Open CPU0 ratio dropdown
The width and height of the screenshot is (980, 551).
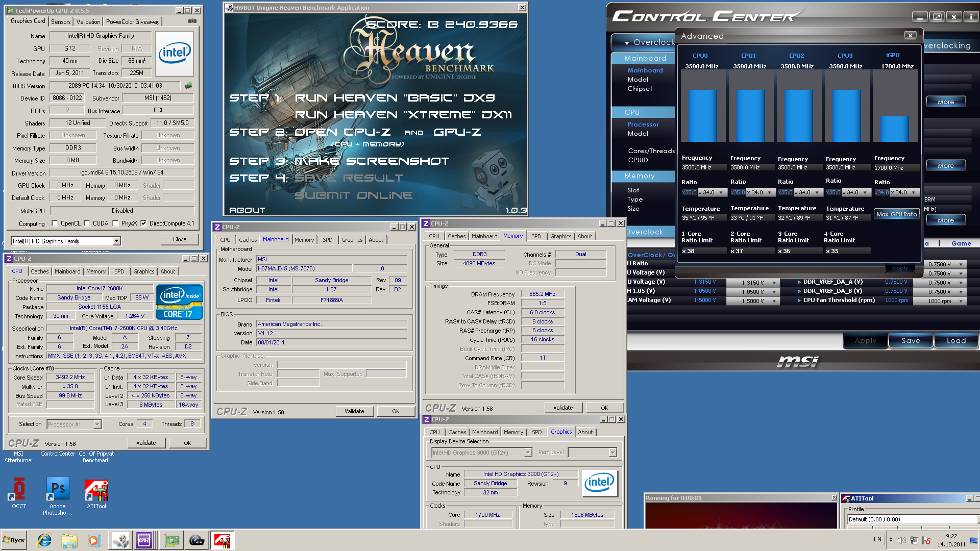click(x=721, y=193)
